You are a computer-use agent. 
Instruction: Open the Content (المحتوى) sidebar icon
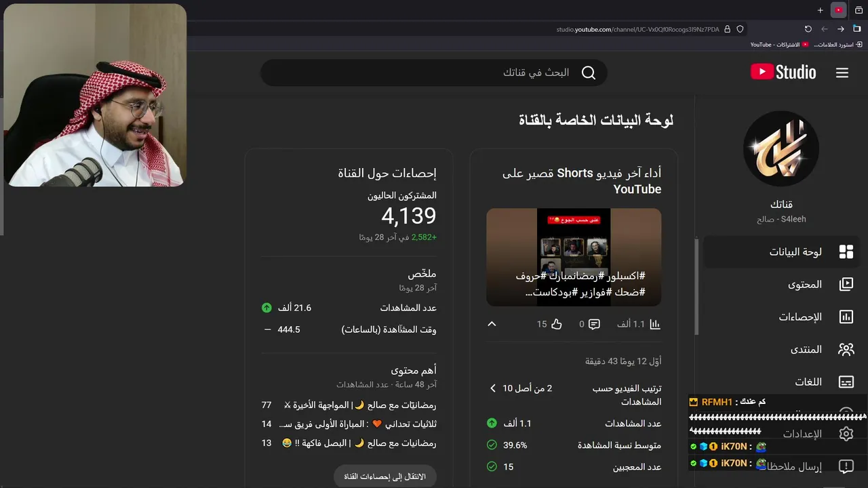coord(846,285)
